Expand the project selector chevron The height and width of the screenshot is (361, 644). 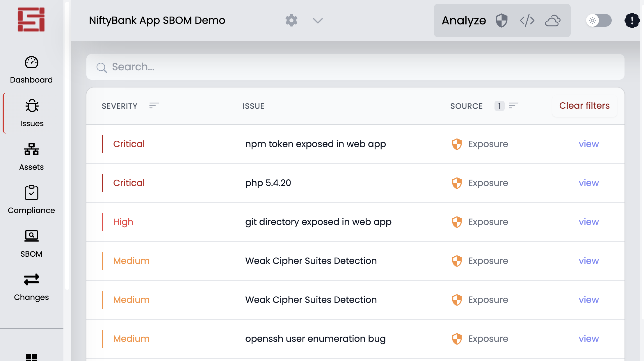(318, 21)
